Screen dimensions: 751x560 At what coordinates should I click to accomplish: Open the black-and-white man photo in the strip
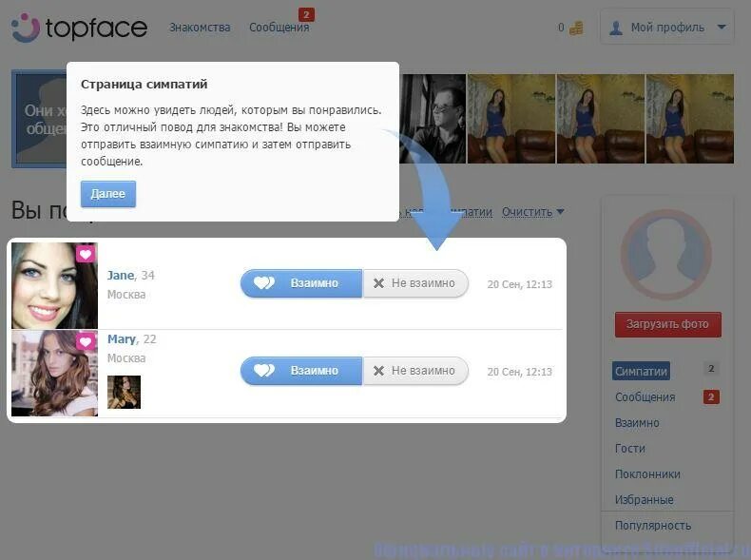[x=432, y=119]
